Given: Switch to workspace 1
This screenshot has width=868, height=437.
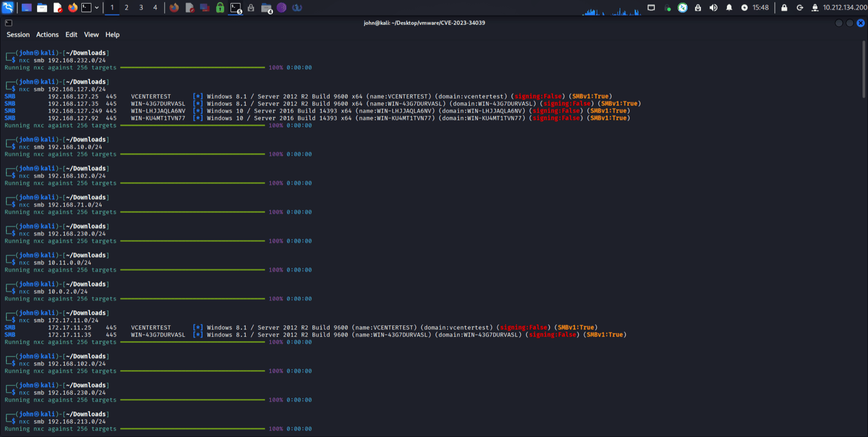Looking at the screenshot, I should 112,8.
